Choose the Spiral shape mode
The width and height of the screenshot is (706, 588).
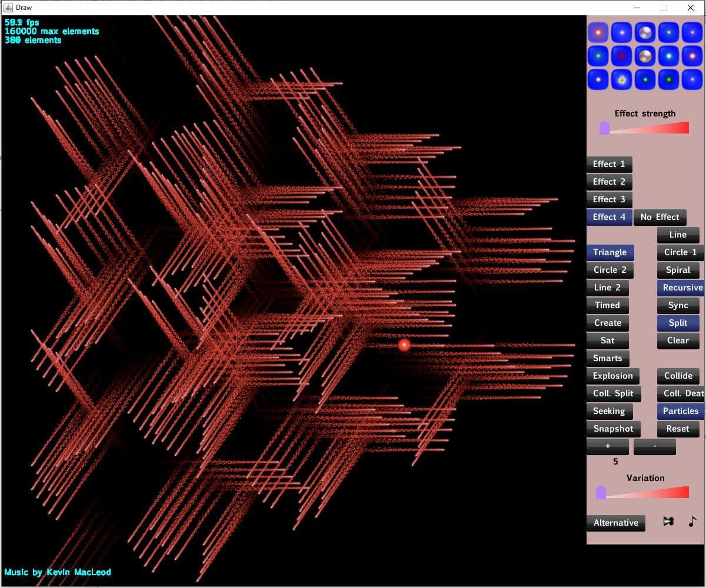click(678, 270)
